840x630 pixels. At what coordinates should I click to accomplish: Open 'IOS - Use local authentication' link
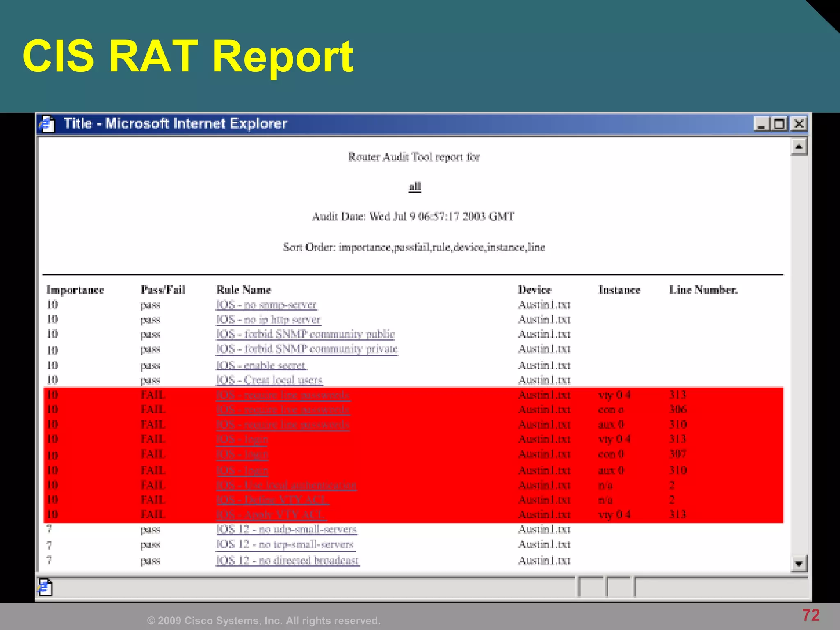tap(286, 485)
